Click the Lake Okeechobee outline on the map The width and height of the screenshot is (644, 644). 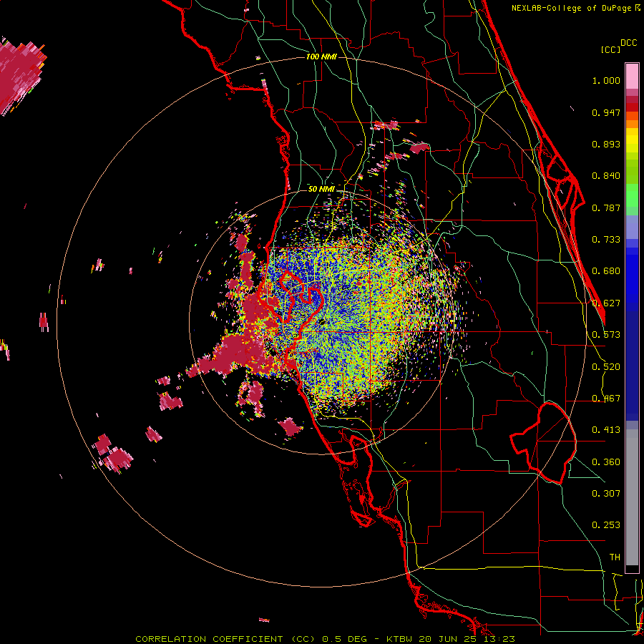543,442
